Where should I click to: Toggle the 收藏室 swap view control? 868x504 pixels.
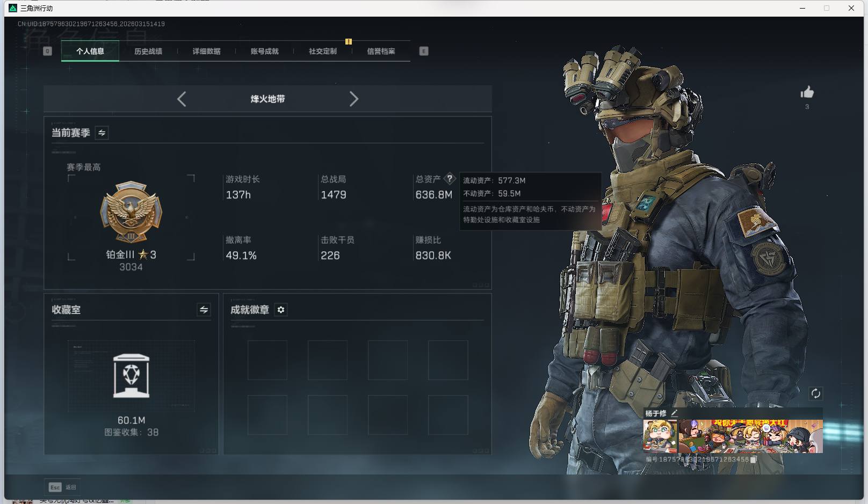click(x=203, y=310)
